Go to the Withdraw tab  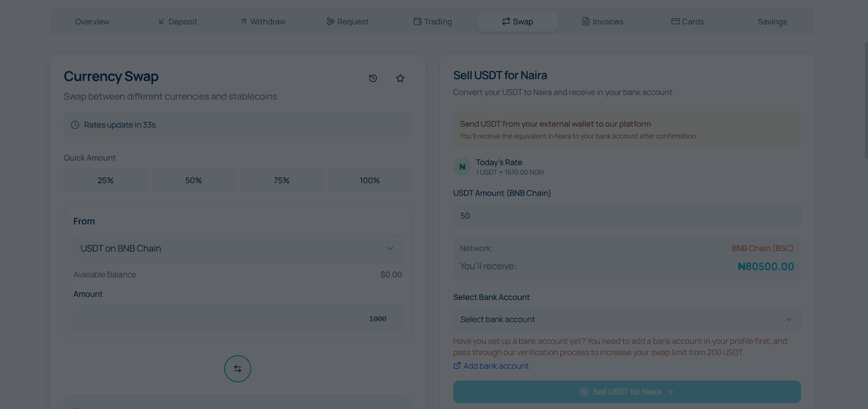(x=263, y=22)
